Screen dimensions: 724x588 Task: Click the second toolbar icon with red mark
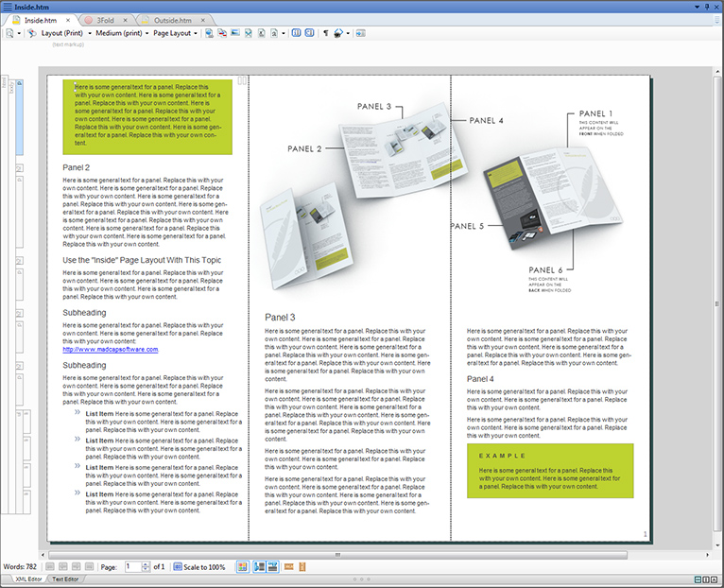pyautogui.click(x=222, y=33)
